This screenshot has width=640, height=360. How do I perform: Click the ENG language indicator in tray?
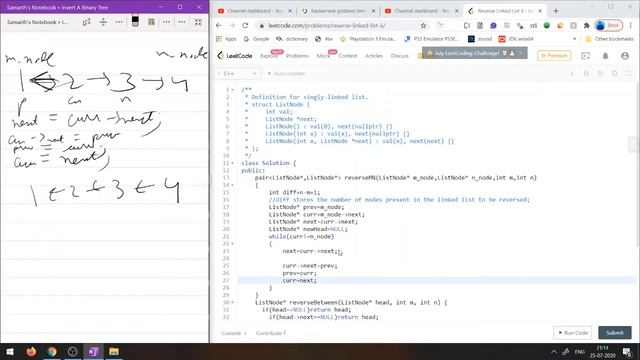[x=579, y=352]
